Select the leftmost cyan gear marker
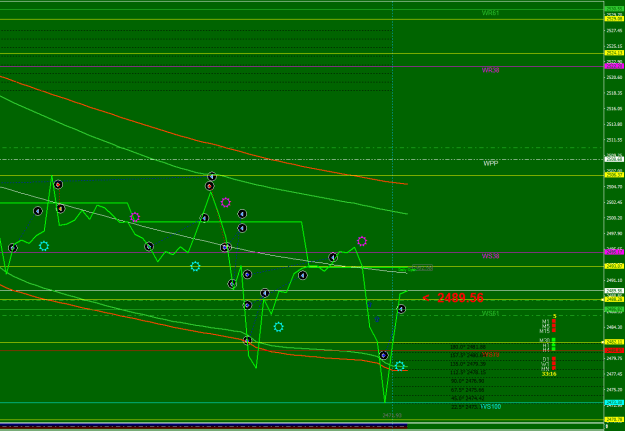Viewport: 625px width, 431px height. (x=44, y=246)
